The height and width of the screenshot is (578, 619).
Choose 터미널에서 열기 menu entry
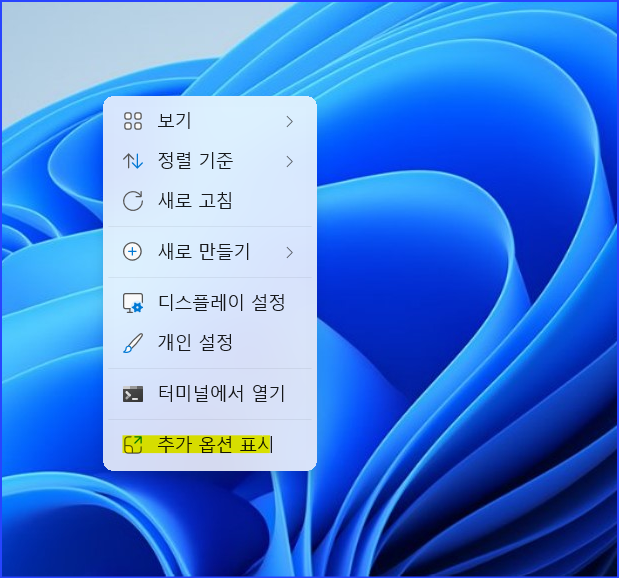click(210, 394)
